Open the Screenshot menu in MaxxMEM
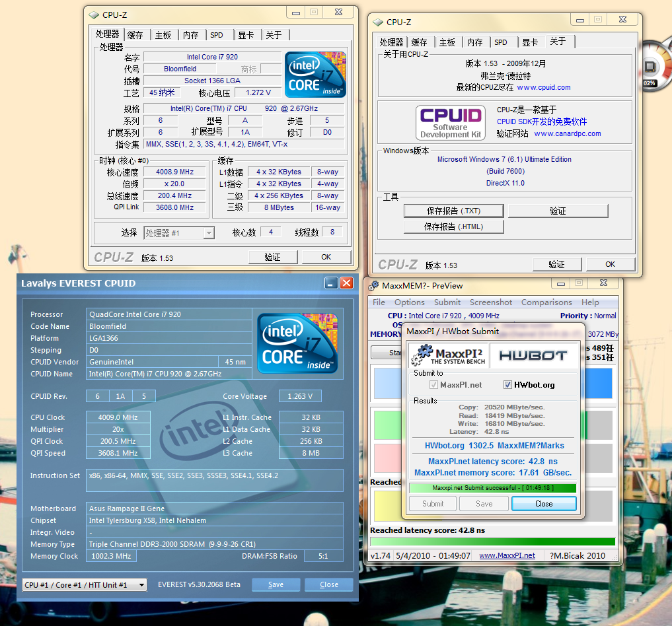The image size is (672, 626). tap(491, 302)
